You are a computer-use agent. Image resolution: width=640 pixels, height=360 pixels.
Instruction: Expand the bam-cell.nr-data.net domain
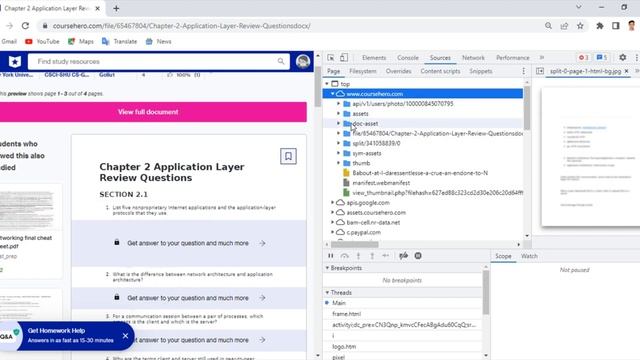tap(333, 222)
